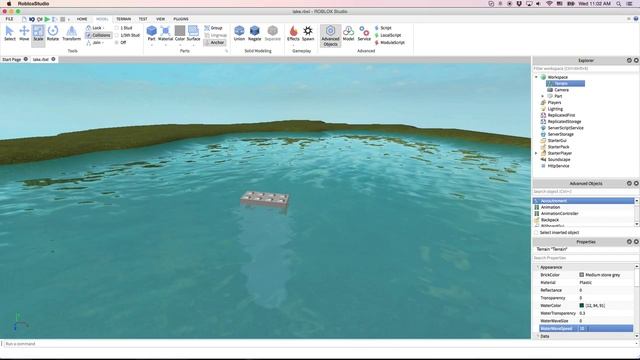Select StarterGui in Explorer
Screen dimensions: 640x360
(x=553, y=140)
